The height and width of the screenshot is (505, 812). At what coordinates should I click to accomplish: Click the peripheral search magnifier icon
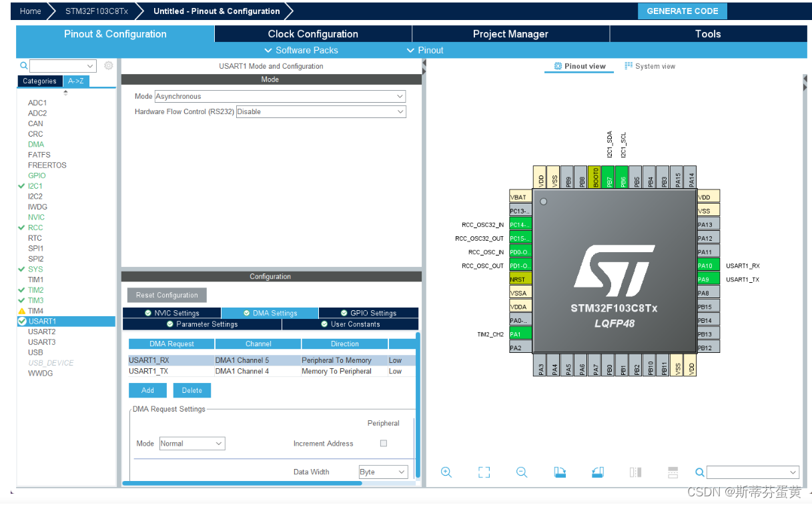coord(24,65)
